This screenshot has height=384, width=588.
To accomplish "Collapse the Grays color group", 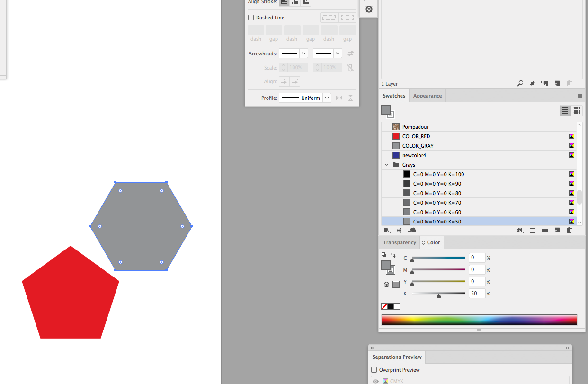I will 386,165.
